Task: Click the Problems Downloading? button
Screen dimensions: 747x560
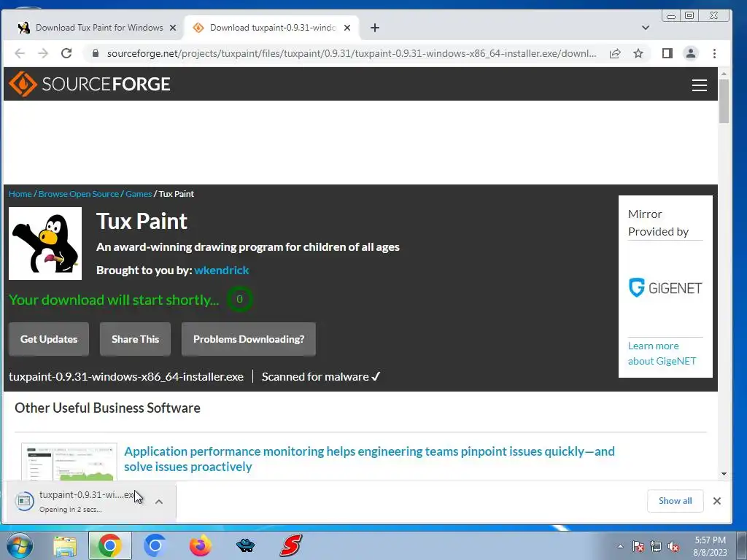Action: [249, 339]
